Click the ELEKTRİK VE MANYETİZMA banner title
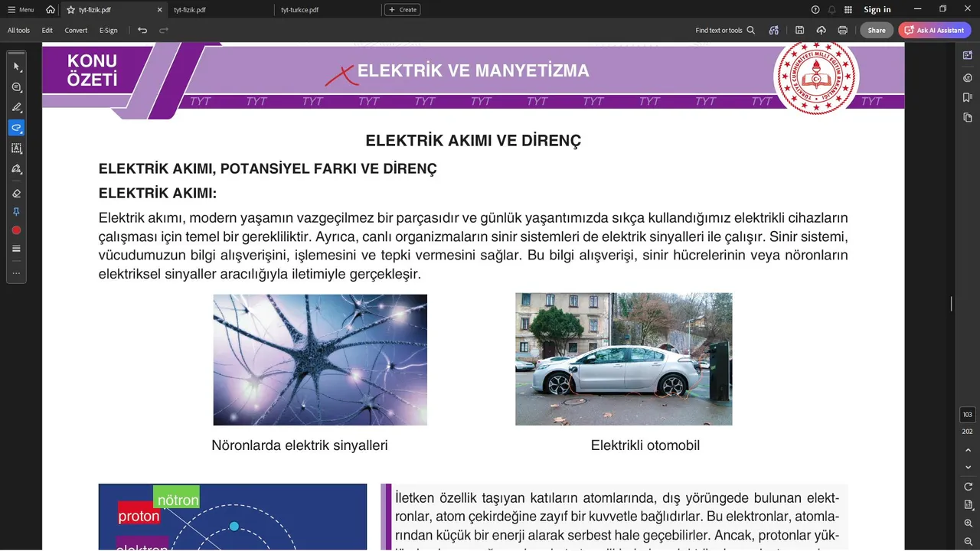Image resolution: width=980 pixels, height=551 pixels. (473, 71)
